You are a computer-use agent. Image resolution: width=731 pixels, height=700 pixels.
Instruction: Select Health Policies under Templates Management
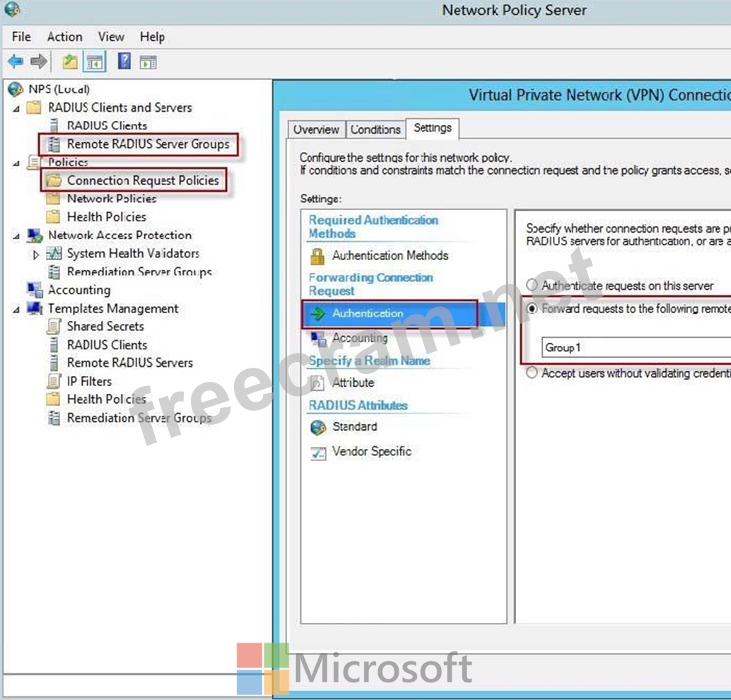click(106, 399)
